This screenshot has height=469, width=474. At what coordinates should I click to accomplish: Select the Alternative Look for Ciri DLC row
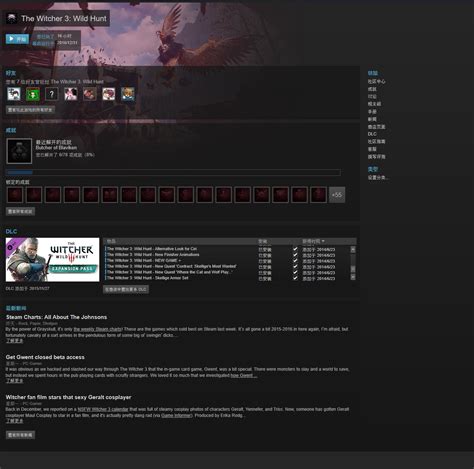click(227, 249)
